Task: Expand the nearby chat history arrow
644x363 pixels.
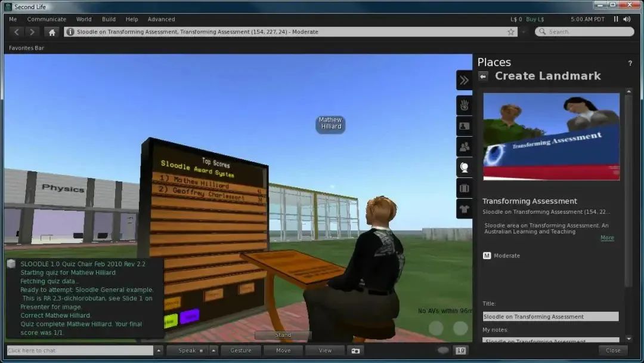Action: [159, 350]
